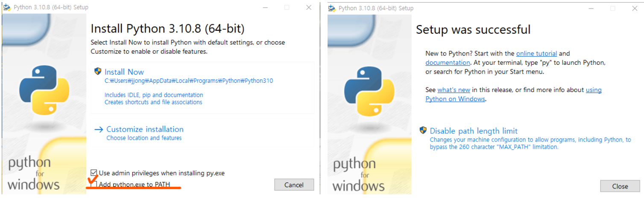This screenshot has width=644, height=211.
Task: Click the install path text under Install Now
Action: 189,81
